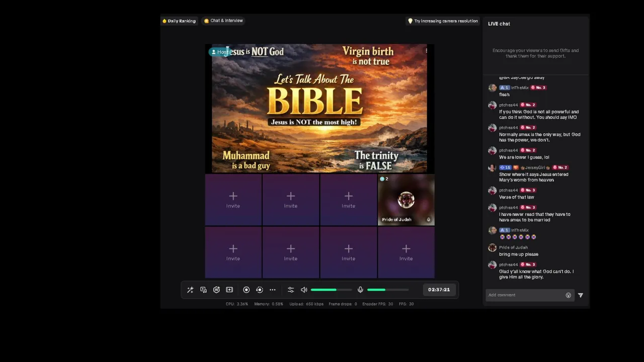
Task: Adjust the microphone volume slider
Action: pos(388,290)
